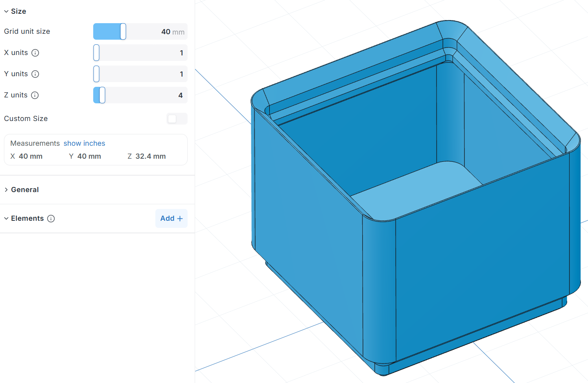Click the Y units slider handle
This screenshot has width=588, height=383.
tap(96, 74)
